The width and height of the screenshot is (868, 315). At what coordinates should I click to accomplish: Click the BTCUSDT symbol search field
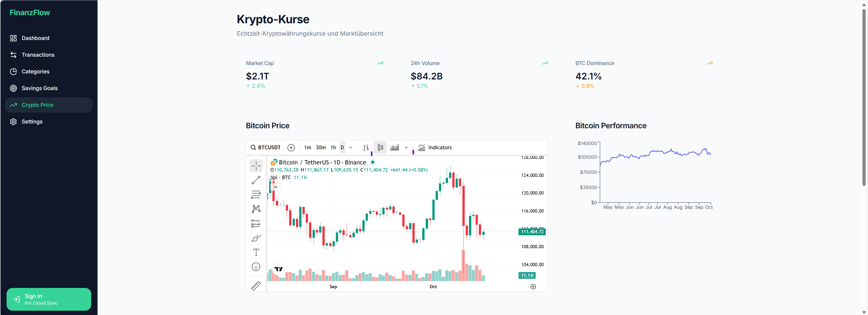coord(266,148)
